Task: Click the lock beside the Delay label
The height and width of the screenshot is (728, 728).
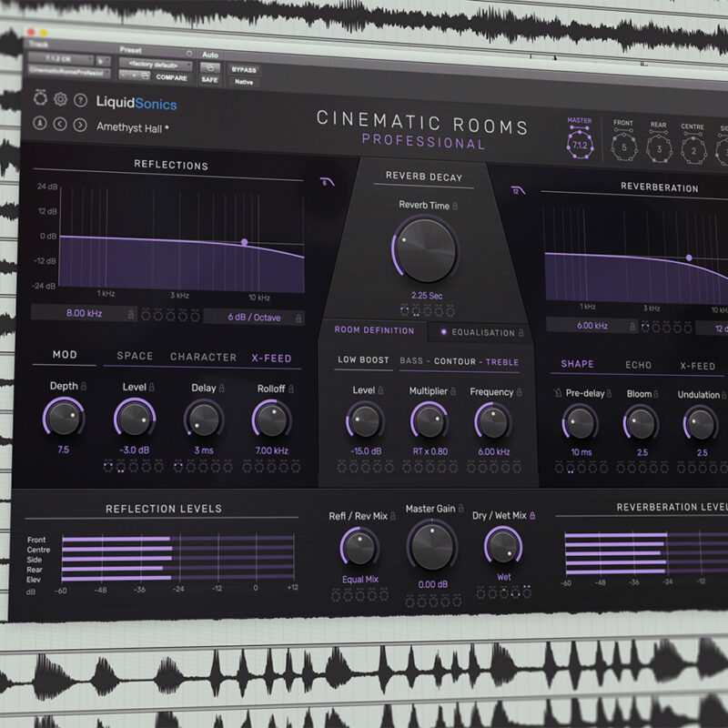Action: pos(222,388)
